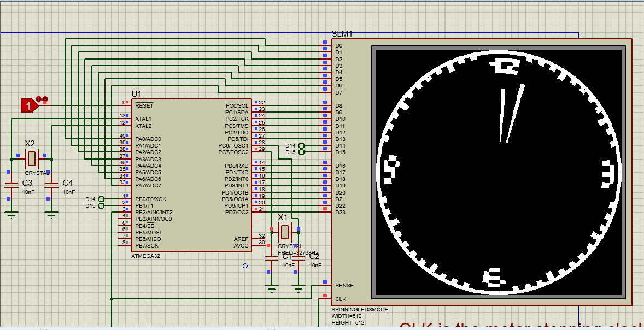The height and width of the screenshot is (330, 644).
Task: Click the ground symbol below C4
Action: point(51,215)
